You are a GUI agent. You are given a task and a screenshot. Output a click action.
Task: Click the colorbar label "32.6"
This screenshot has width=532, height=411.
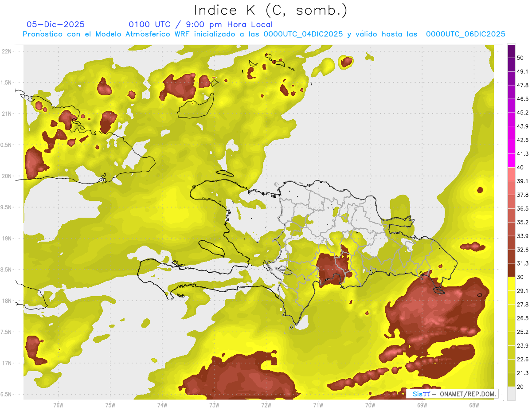point(523,250)
